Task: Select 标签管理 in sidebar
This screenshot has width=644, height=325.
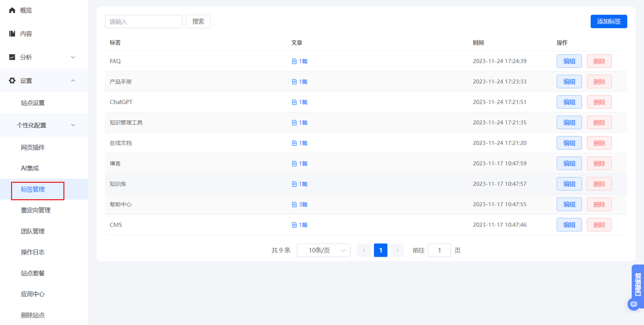Action: tap(33, 190)
